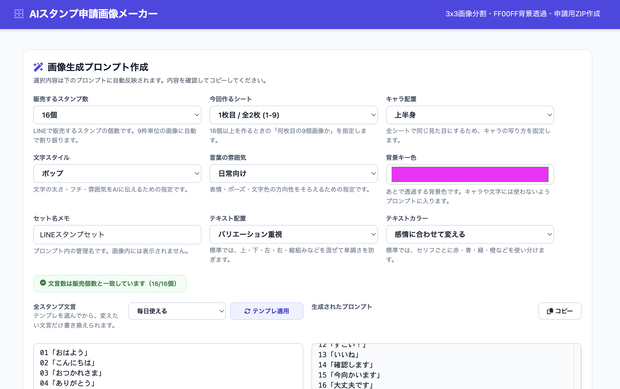The image size is (620, 389).
Task: Click the AIスタンプ申請画像メーカー header title
Action: pos(93,14)
